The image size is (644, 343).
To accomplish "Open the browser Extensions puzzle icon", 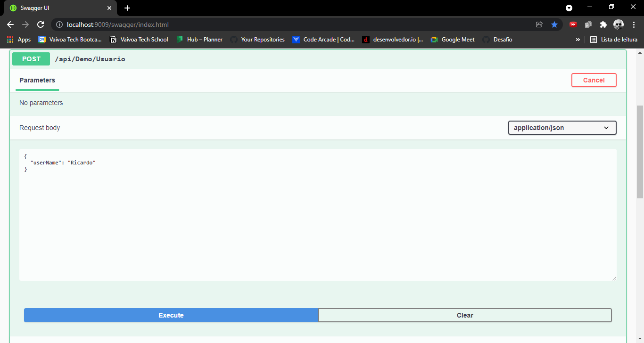I will (603, 24).
